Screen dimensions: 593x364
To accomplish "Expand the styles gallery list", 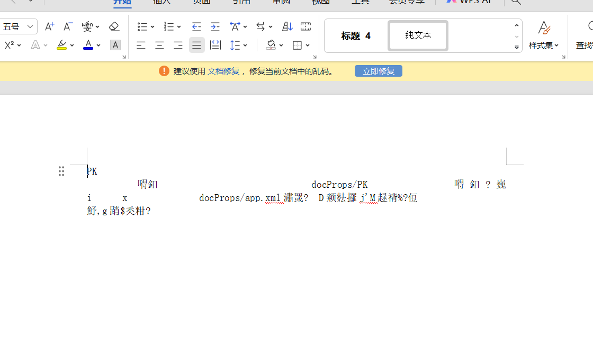I will click(517, 48).
